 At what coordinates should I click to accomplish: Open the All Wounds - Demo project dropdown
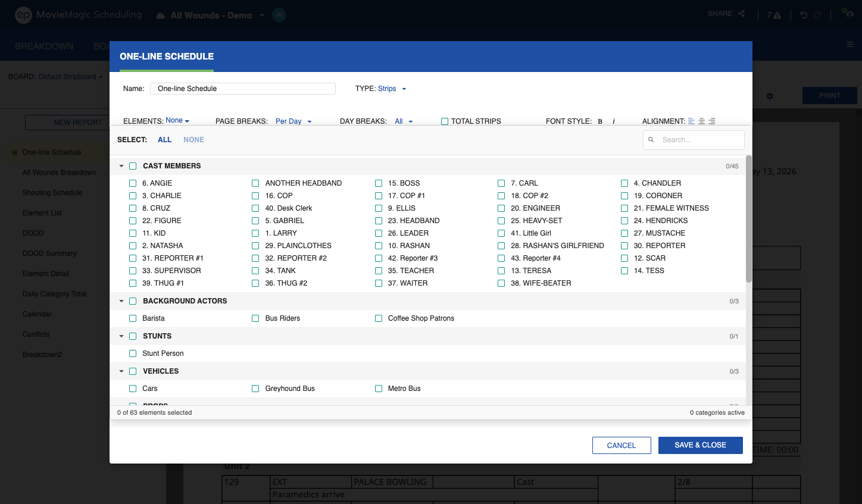(x=217, y=15)
